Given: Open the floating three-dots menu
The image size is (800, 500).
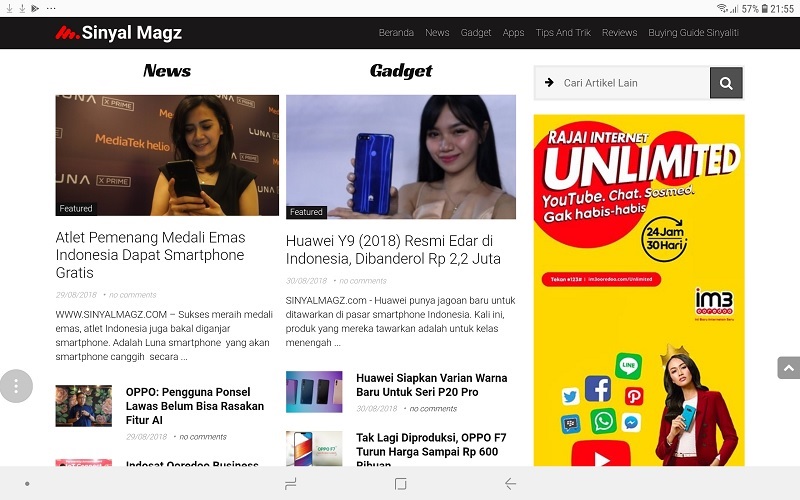Looking at the screenshot, I should (16, 386).
